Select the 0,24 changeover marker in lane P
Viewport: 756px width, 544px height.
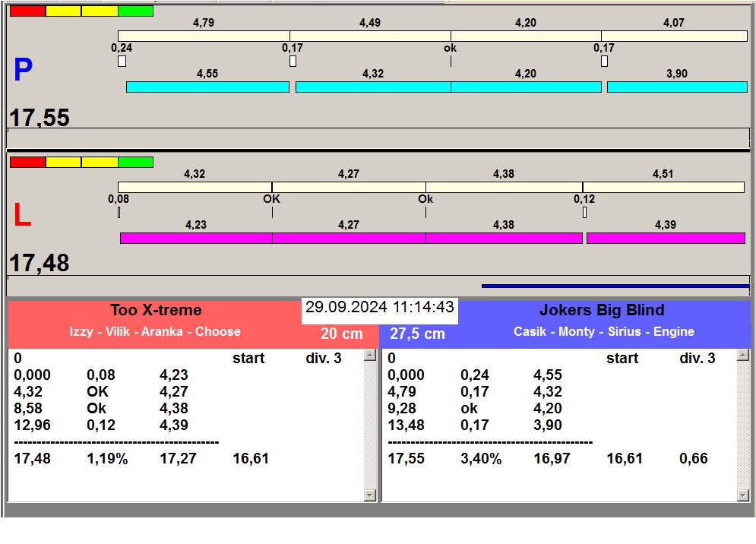[122, 62]
